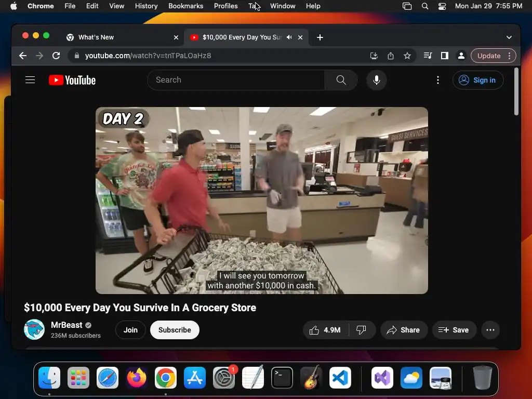Open Stage Manager menu bar icon
The height and width of the screenshot is (399, 532).
tap(407, 6)
